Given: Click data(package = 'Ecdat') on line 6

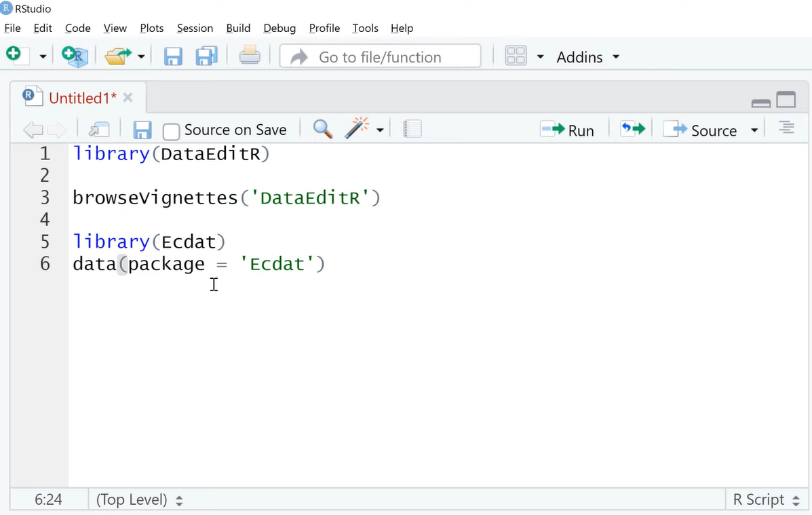Looking at the screenshot, I should pos(199,264).
